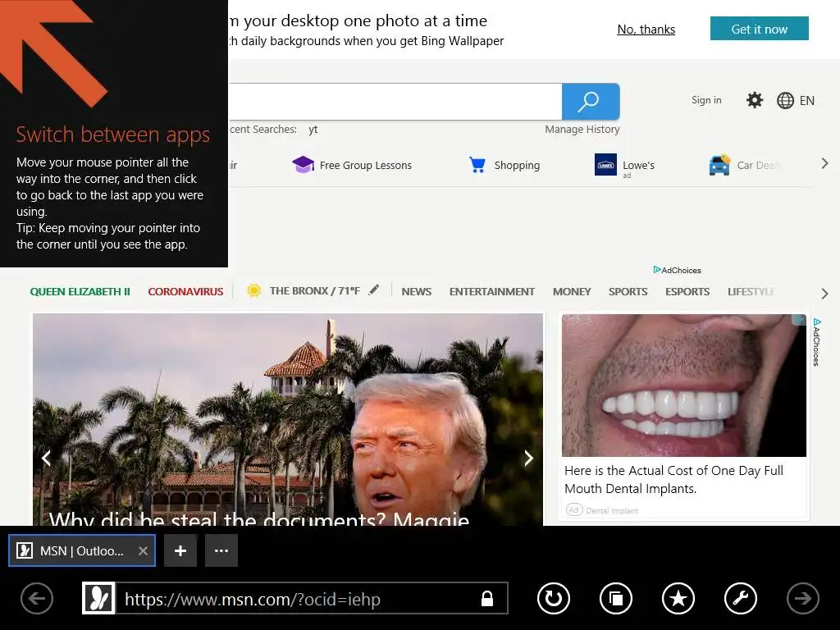The height and width of the screenshot is (630, 840).
Task: Open the tabs view icon
Action: click(616, 598)
